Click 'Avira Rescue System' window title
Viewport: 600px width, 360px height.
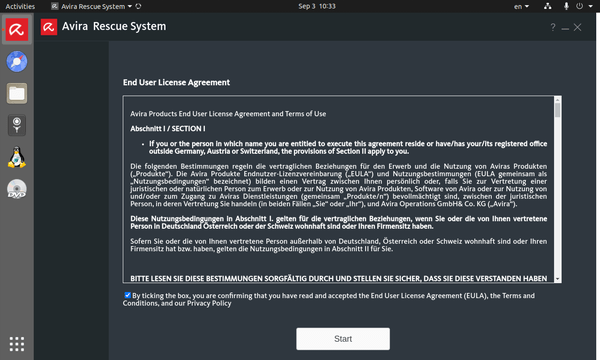pyautogui.click(x=114, y=26)
